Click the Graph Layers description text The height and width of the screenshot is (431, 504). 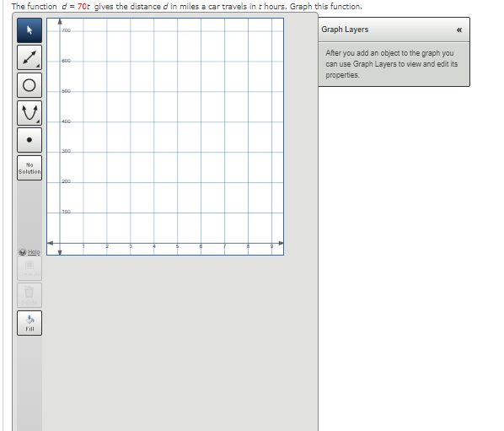point(392,64)
